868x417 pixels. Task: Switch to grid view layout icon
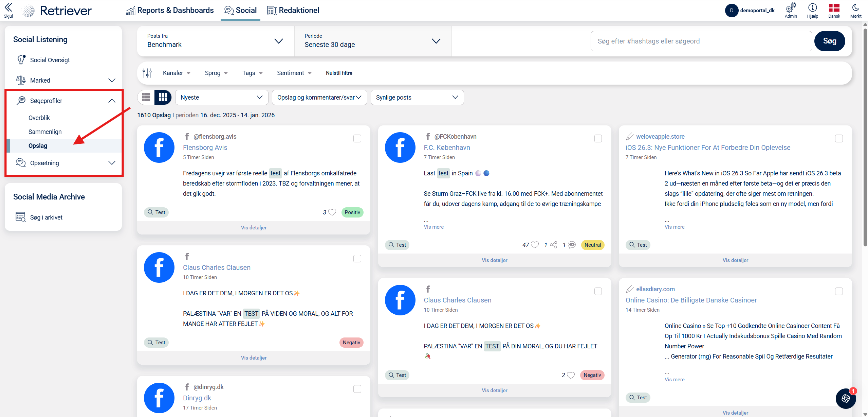163,98
